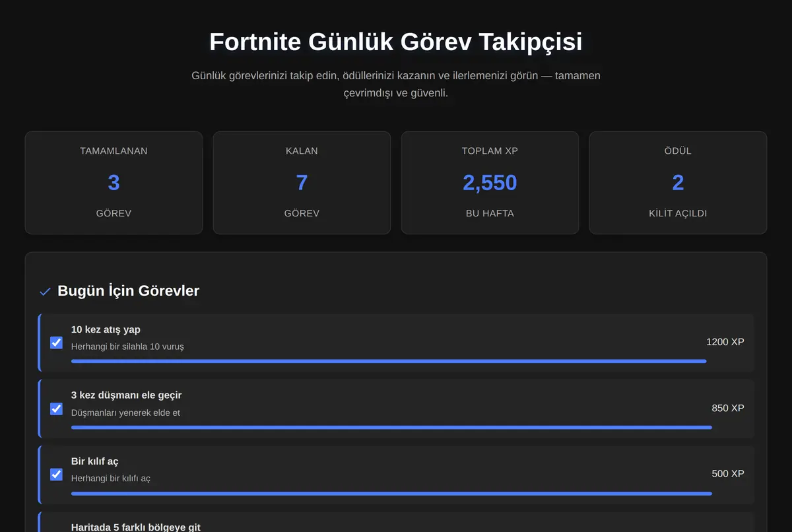This screenshot has width=792, height=532.
Task: Click the '500 XP' reward value
Action: [x=728, y=474]
